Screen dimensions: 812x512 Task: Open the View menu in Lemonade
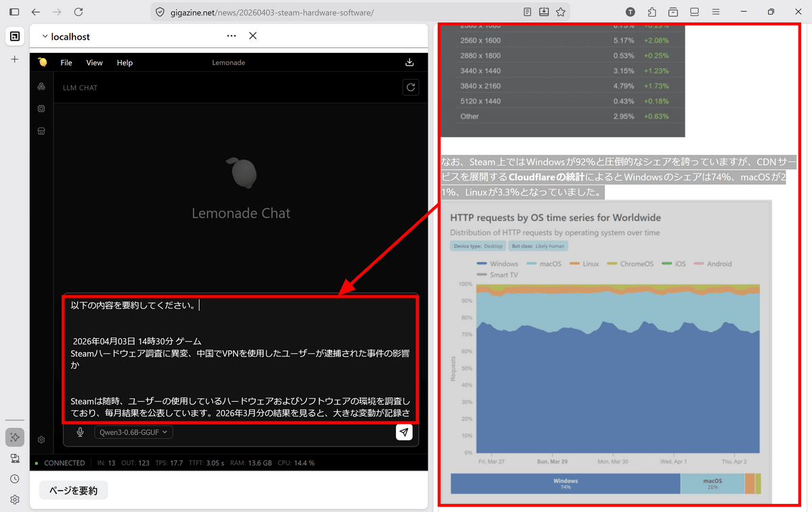coord(94,62)
